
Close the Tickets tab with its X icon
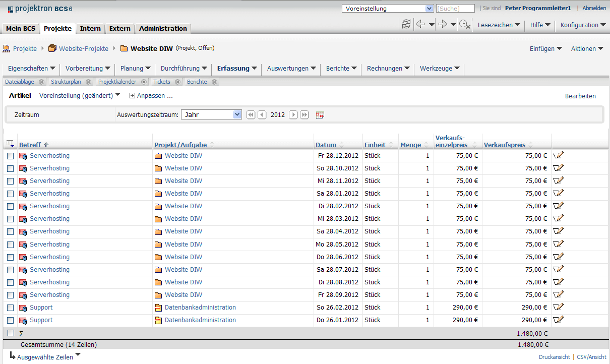[177, 82]
